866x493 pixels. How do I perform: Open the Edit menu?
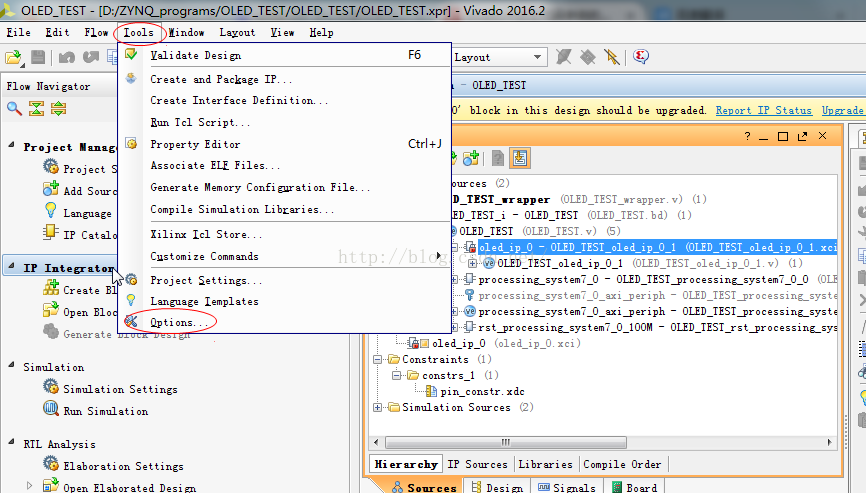point(57,33)
